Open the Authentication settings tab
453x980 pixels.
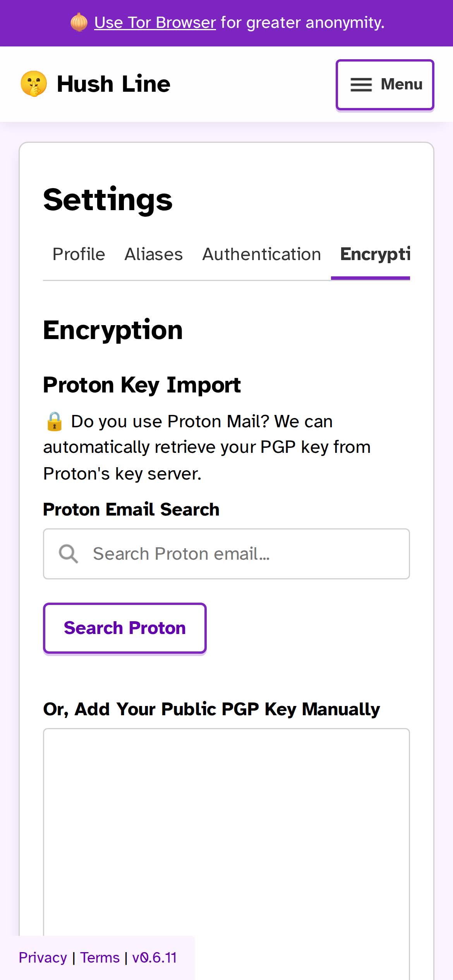coord(261,254)
